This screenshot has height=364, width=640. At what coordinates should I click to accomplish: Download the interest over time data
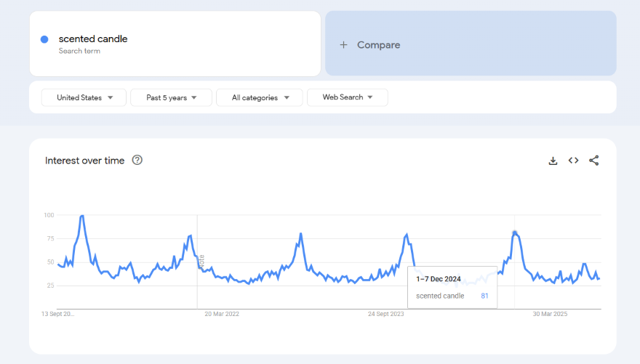coord(553,161)
